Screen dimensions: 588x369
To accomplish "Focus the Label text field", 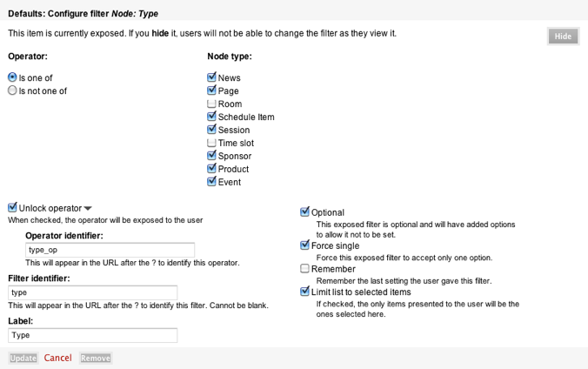I will click(92, 335).
